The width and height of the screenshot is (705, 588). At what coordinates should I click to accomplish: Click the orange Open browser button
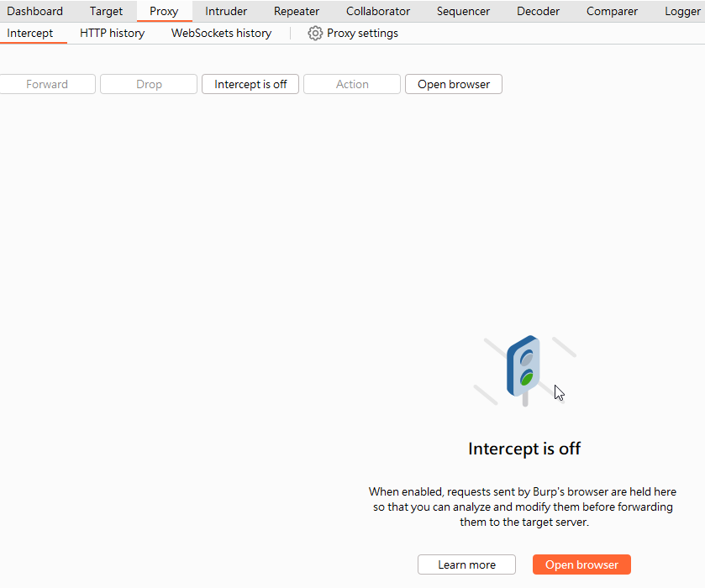point(581,564)
